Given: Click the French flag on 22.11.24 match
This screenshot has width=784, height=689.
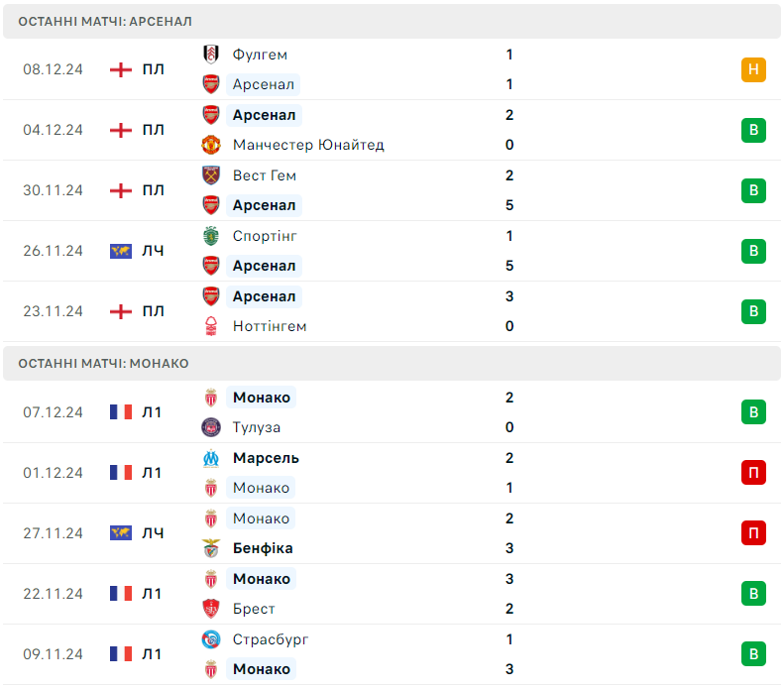Looking at the screenshot, I should 121,594.
